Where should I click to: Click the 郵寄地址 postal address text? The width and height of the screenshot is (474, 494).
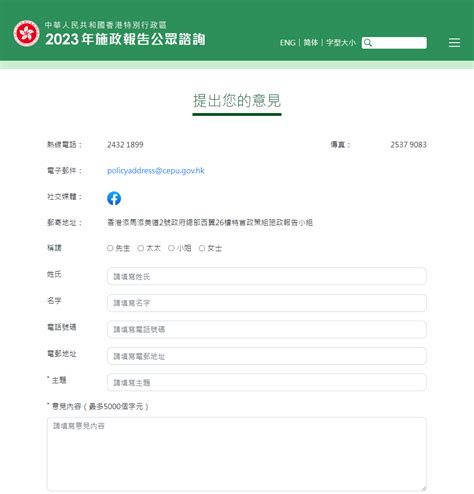pyautogui.click(x=210, y=222)
